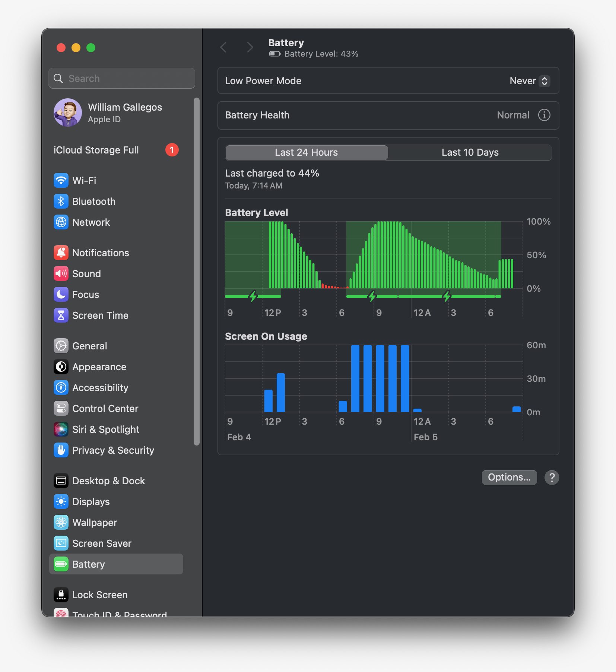This screenshot has width=616, height=672.
Task: Click the 'Feb 4' date label
Action: (239, 437)
